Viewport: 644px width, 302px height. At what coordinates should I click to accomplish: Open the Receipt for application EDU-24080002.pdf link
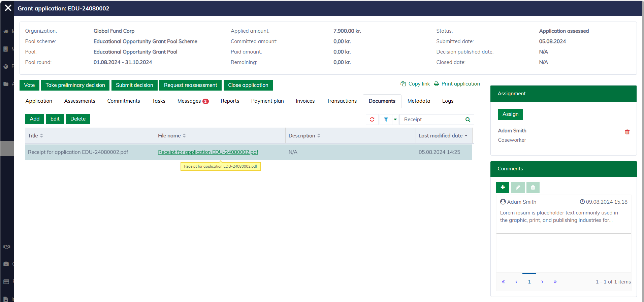[208, 152]
